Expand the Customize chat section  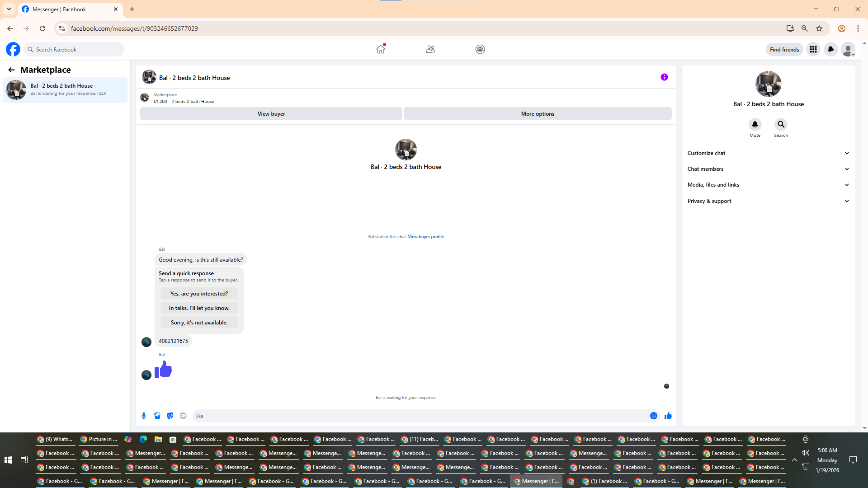point(768,153)
